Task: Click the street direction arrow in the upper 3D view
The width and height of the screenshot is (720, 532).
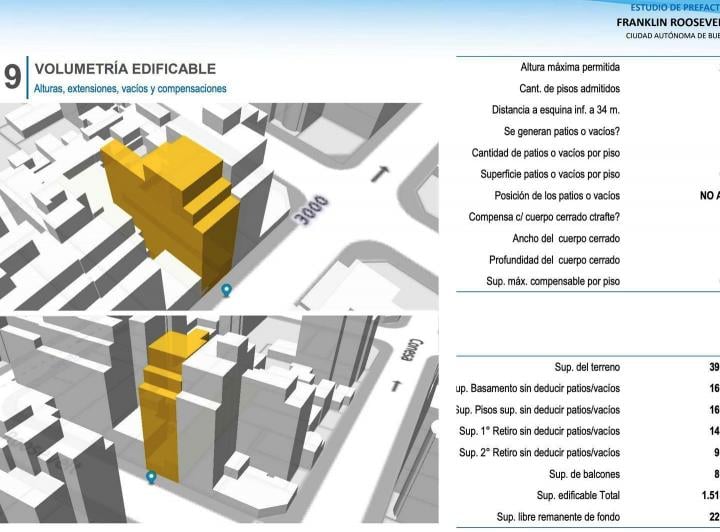Action: [x=381, y=174]
